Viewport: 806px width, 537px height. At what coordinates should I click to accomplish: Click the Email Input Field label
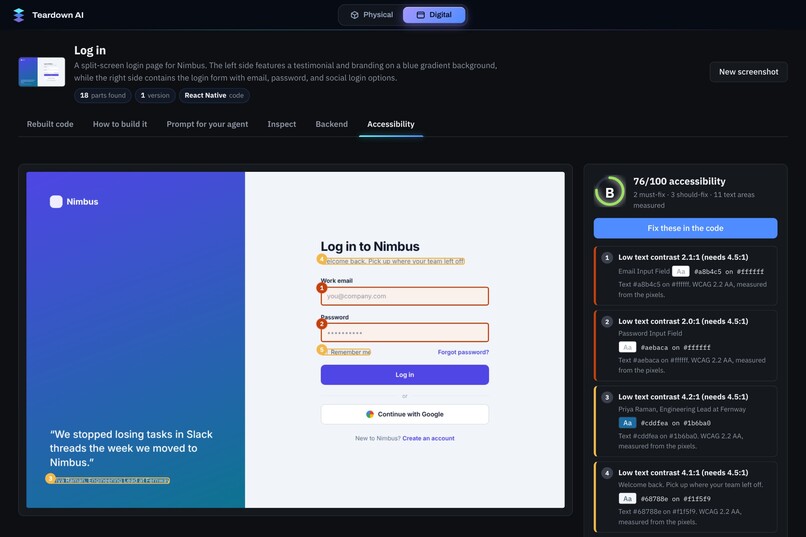tap(644, 271)
